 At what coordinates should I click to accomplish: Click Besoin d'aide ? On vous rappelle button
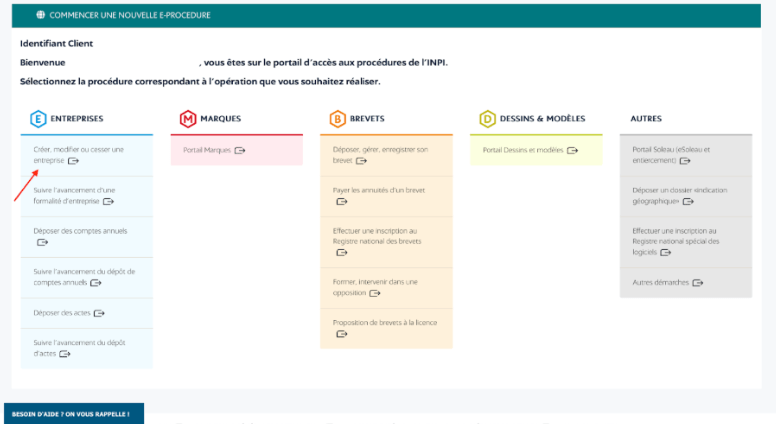tap(72, 413)
